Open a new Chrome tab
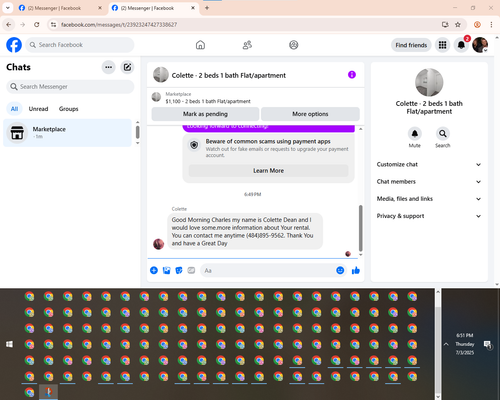This screenshot has height=400, width=500. coord(207,8)
